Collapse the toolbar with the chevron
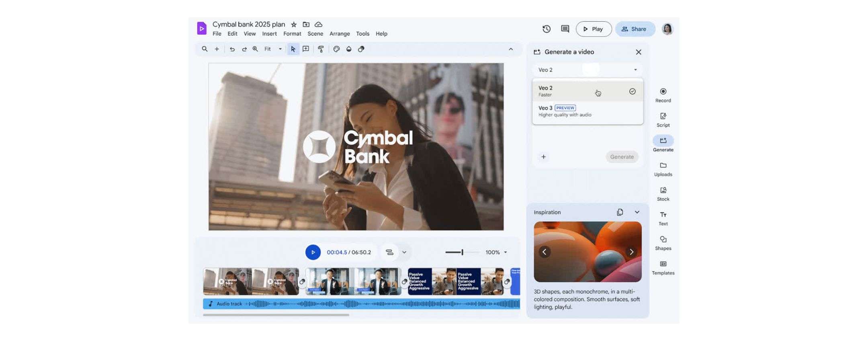Viewport: 868px width, 341px height. (511, 49)
